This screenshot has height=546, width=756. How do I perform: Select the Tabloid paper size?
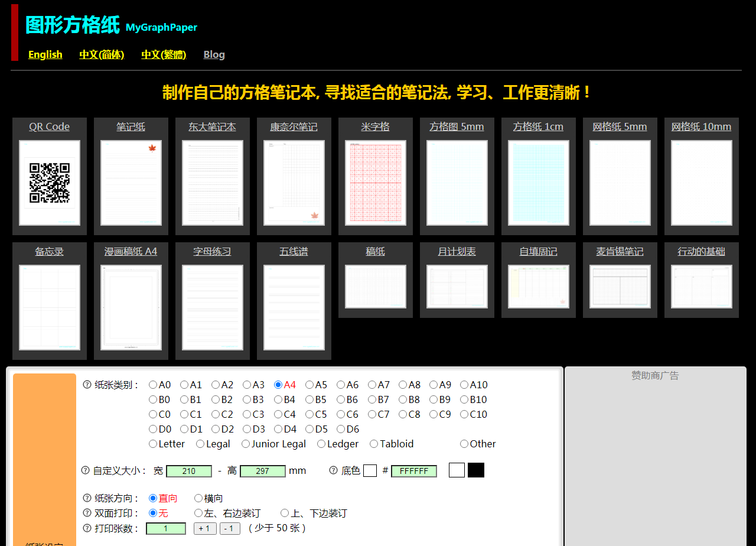point(374,444)
